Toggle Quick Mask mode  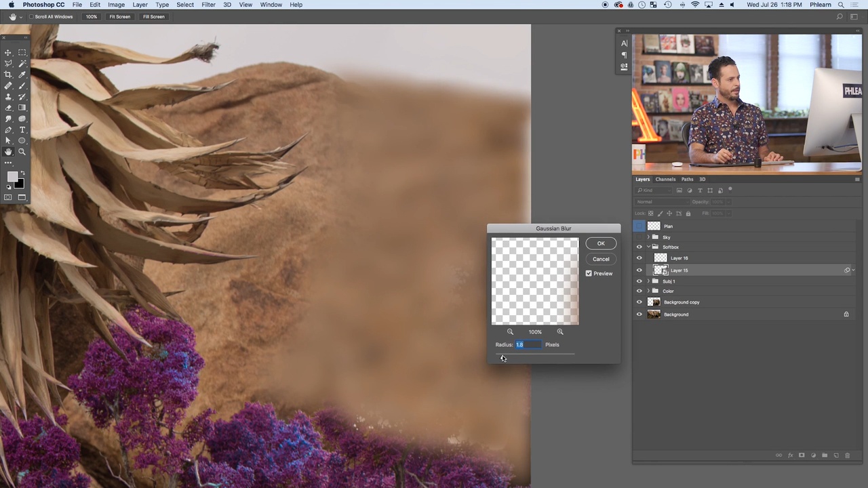(x=8, y=197)
